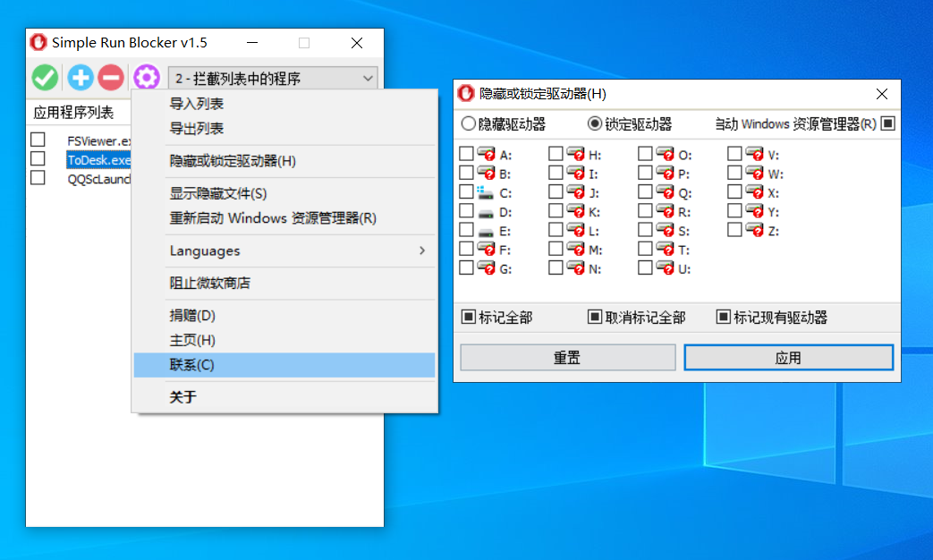Select 阻止微软商店 menu entry
The height and width of the screenshot is (560, 933).
(210, 283)
